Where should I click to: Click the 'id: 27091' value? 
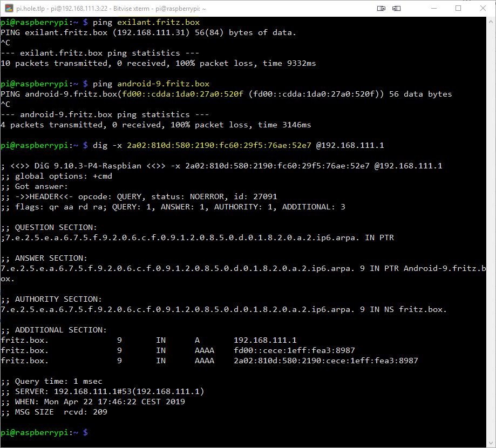pos(255,197)
